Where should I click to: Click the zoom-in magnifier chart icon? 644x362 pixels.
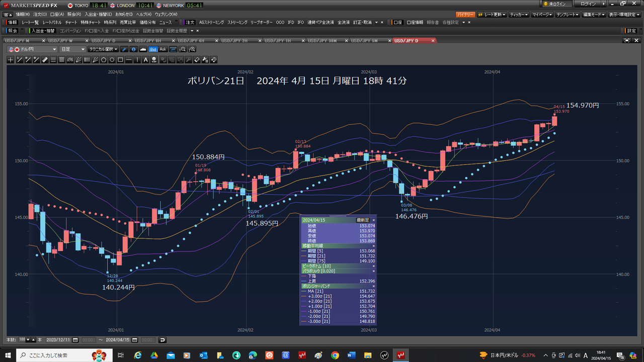pos(192,49)
